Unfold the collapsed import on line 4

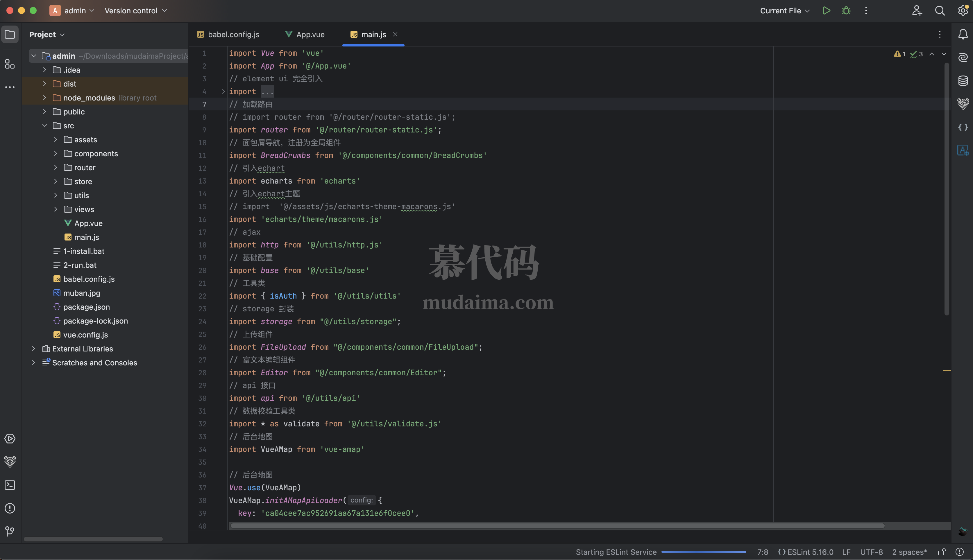[x=223, y=91]
